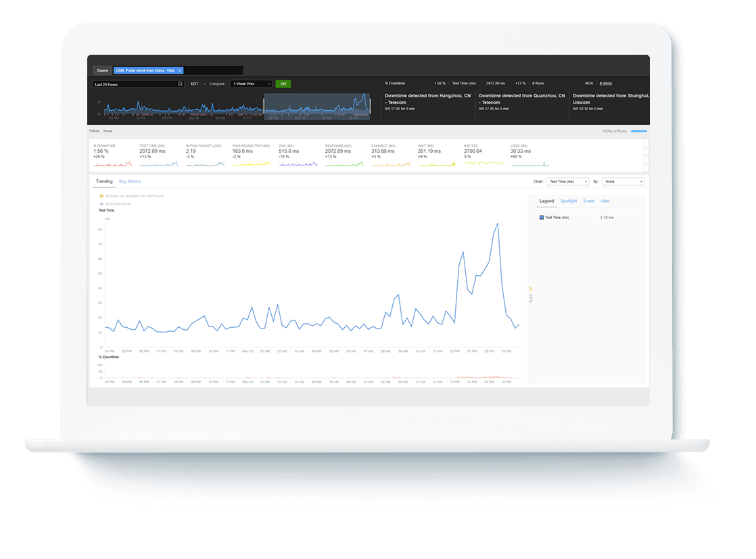Switch to the Trending tab
The width and height of the screenshot is (756, 559).
pyautogui.click(x=104, y=182)
